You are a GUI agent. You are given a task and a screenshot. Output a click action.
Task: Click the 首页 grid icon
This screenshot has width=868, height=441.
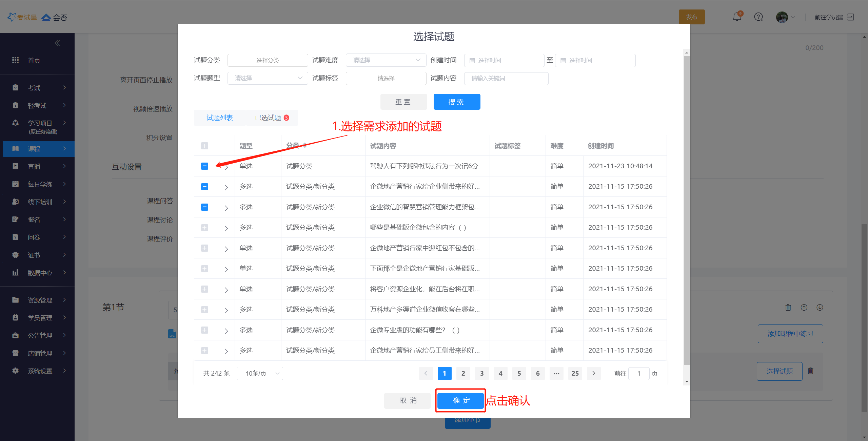15,60
